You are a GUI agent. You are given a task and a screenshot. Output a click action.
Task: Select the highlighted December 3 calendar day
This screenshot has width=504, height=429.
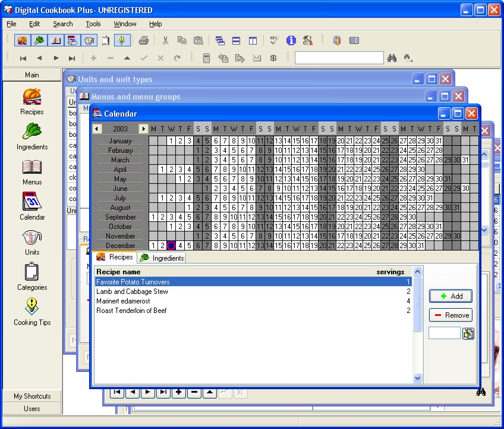pyautogui.click(x=171, y=246)
